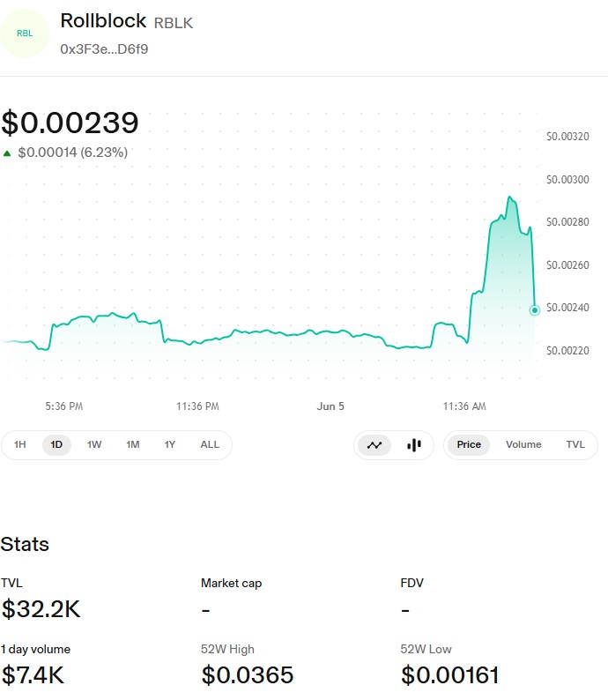
Task: Click the 52W High label
Action: click(227, 649)
